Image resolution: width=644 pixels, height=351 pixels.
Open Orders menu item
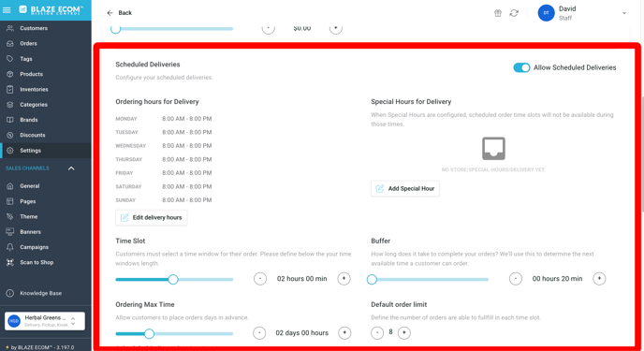[x=28, y=43]
